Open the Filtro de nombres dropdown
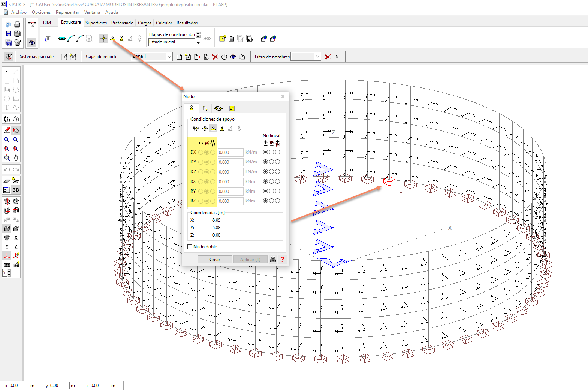 tap(318, 57)
